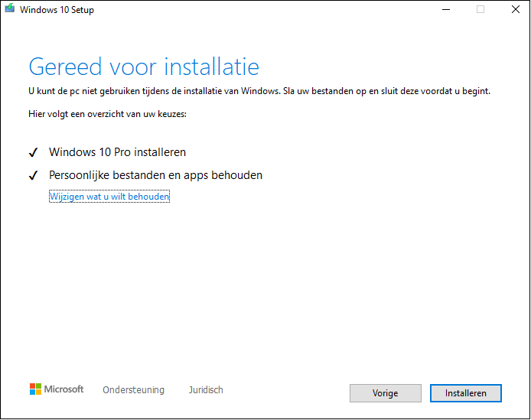Click the checkmark beside Persoonlijke bestanden en apps

33,175
